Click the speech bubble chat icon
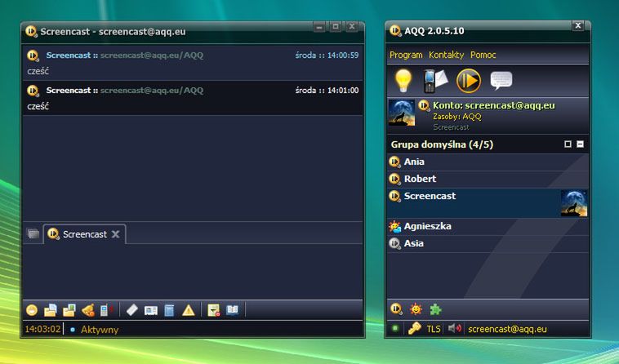This screenshot has height=364, width=619. click(x=501, y=81)
